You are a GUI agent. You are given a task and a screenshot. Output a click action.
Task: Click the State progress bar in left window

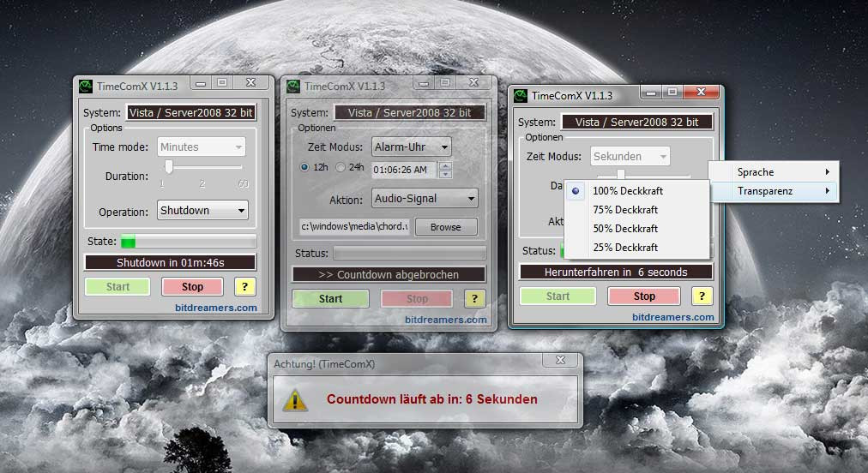pos(189,241)
